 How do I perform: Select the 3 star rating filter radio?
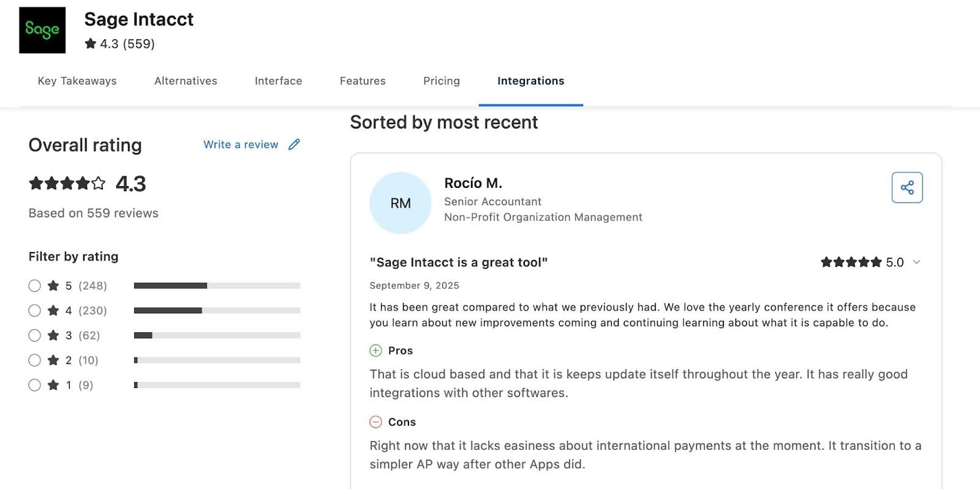pyautogui.click(x=34, y=335)
